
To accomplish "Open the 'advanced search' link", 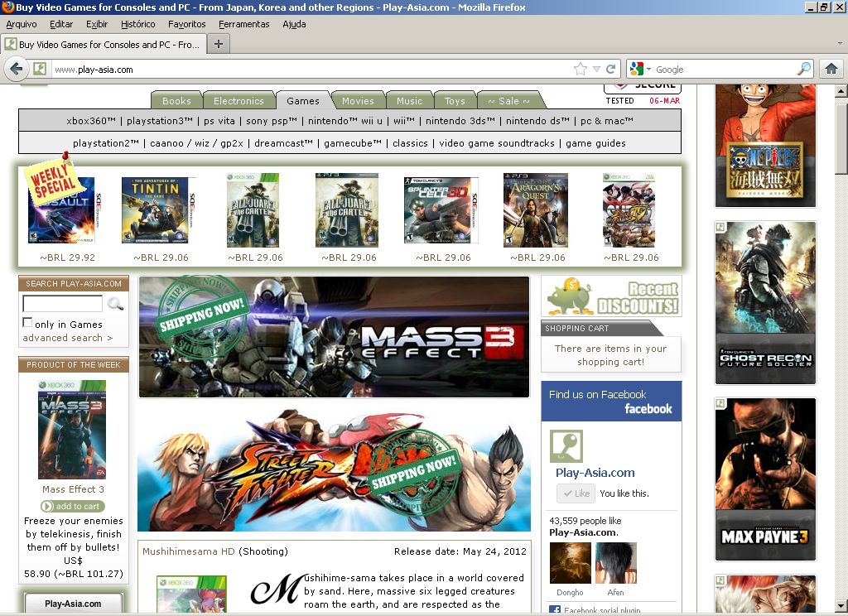I will [67, 338].
